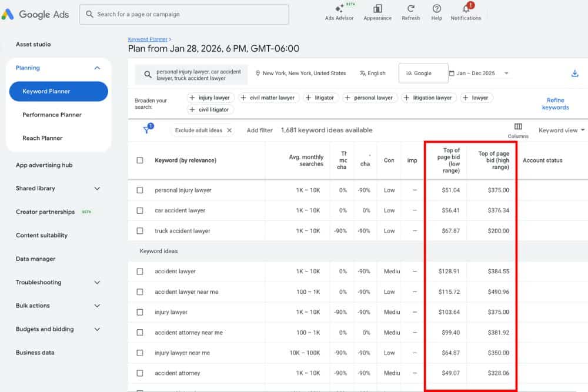Remove the Exclude adult ideas filter

[229, 130]
